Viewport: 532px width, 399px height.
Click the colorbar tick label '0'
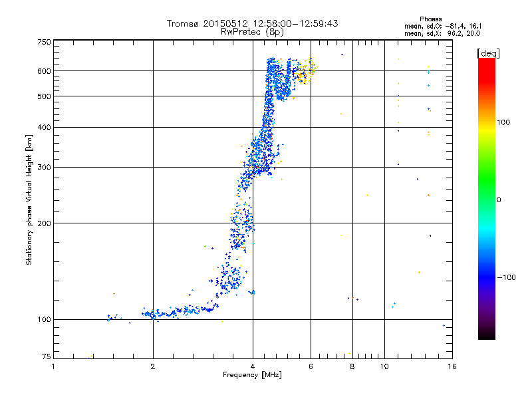499,200
